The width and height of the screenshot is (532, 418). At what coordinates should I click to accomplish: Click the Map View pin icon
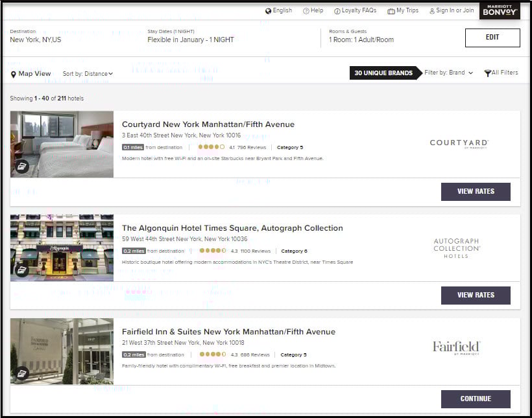[x=13, y=75]
